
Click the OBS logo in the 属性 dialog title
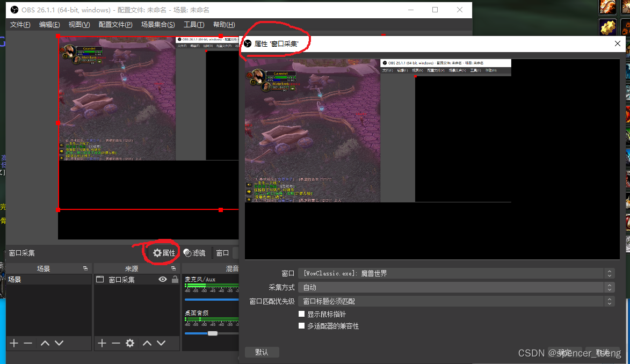(x=248, y=43)
